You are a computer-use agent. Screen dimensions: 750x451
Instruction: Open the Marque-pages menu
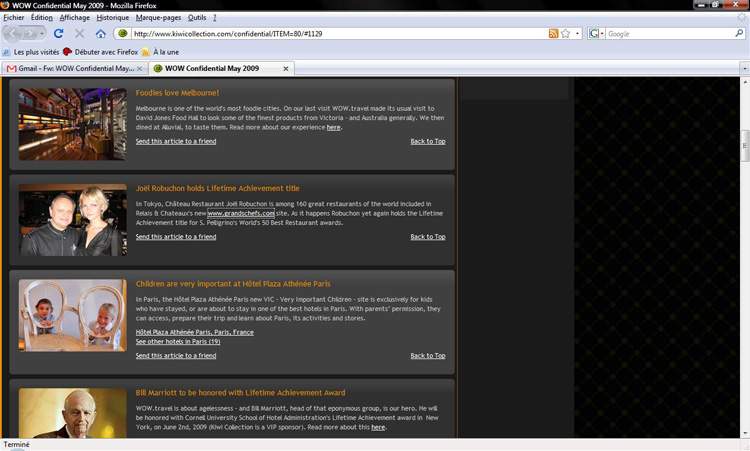[x=158, y=18]
